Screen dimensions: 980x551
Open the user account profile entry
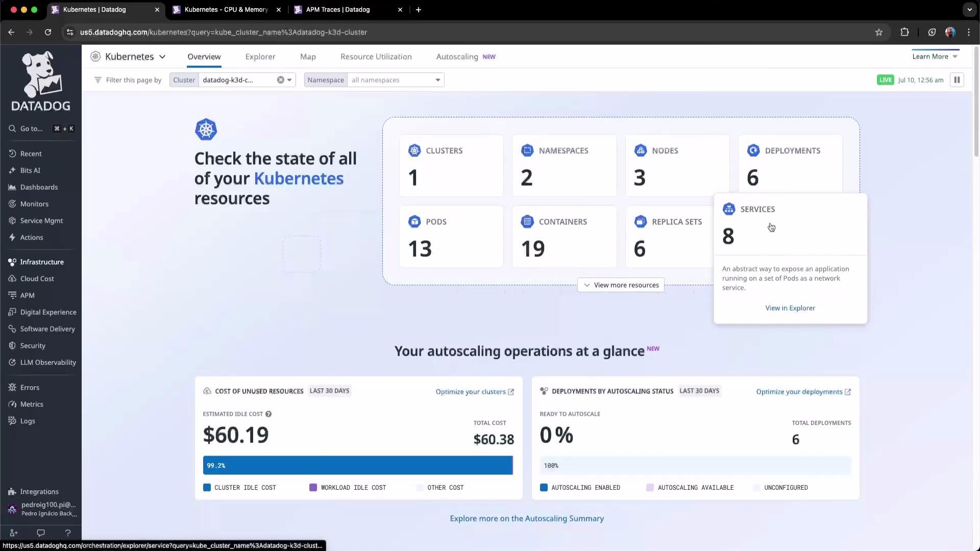point(42,509)
